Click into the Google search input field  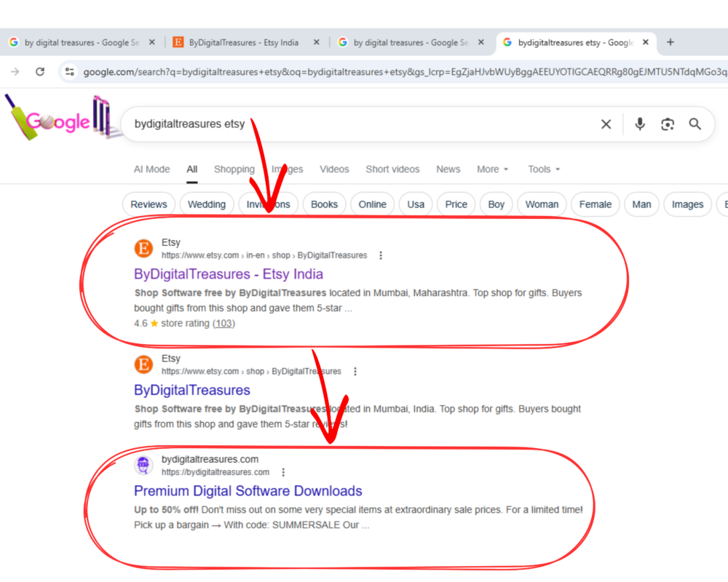[362, 124]
